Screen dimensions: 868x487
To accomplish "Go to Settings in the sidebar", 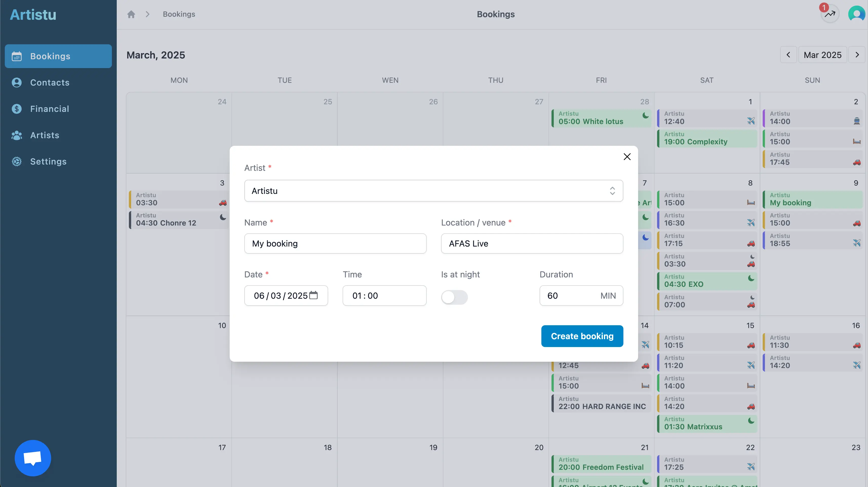I will coord(48,161).
